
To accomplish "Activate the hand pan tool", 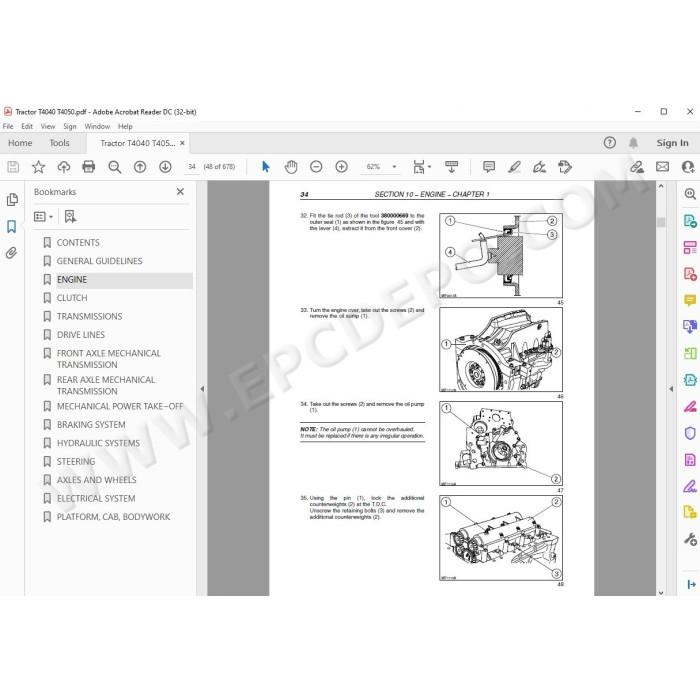I will pos(291,167).
